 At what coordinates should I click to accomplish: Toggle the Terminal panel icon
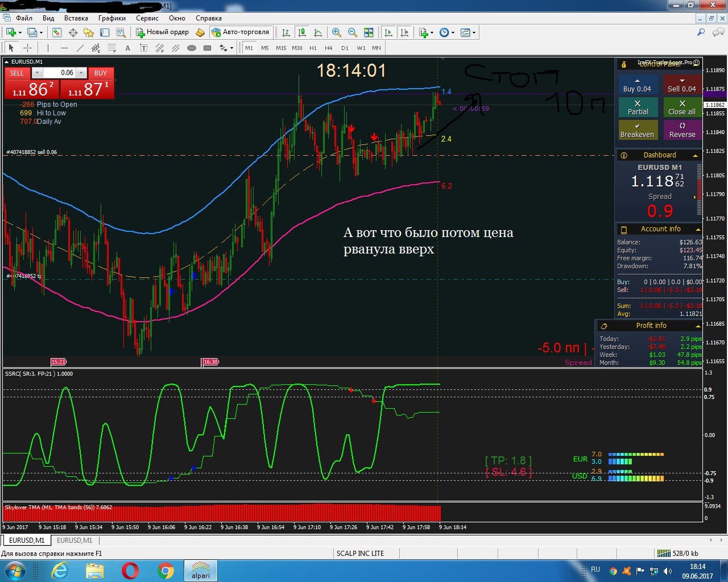105,32
